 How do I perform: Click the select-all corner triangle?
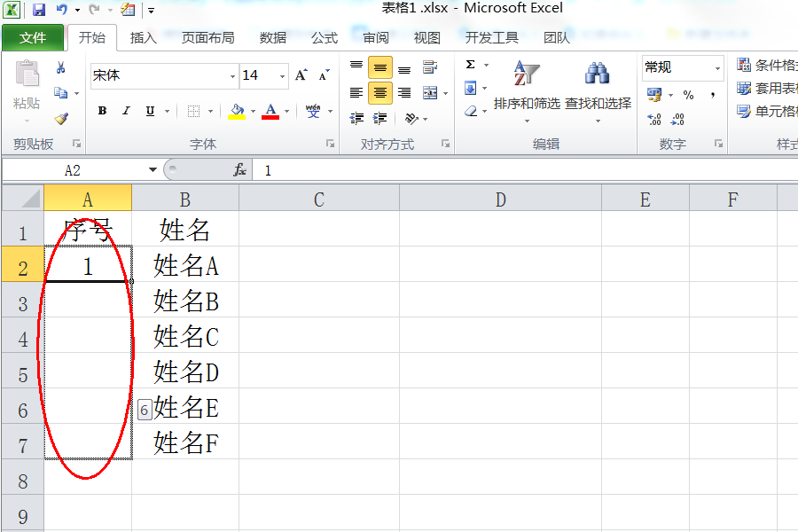[23, 199]
